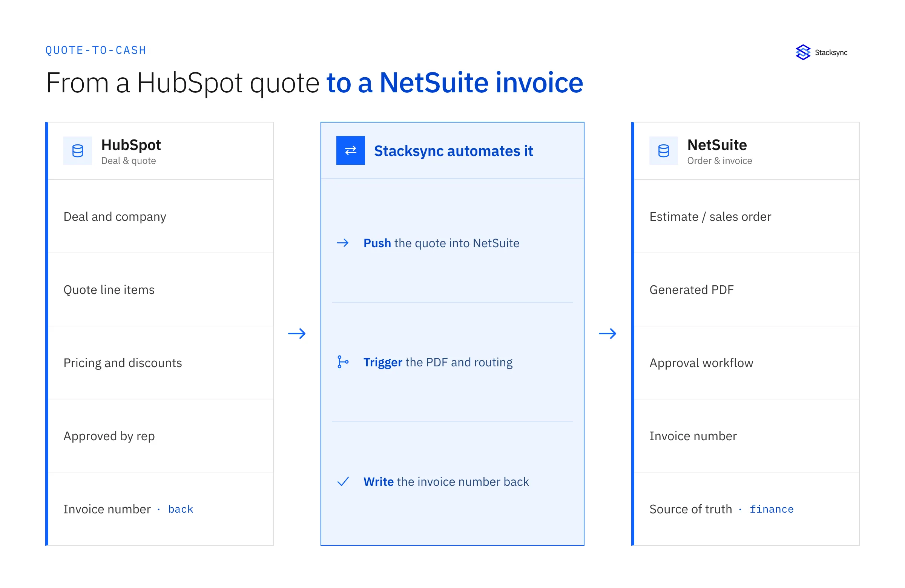Select NetSuite's 'Invoice number' row
The image size is (905, 588).
tap(746, 436)
